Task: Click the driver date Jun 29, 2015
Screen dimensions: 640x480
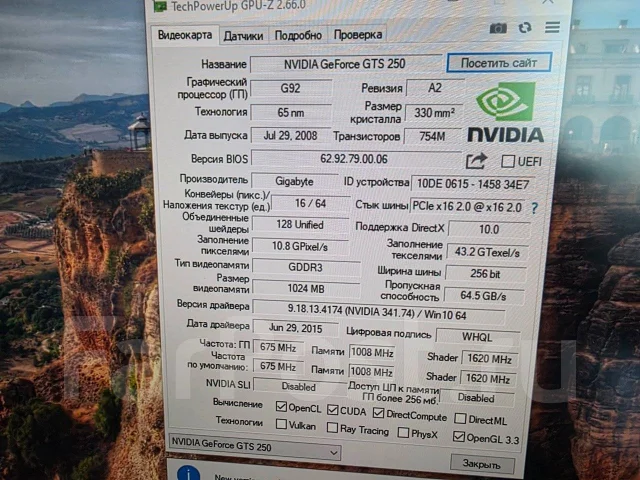Action: pyautogui.click(x=296, y=328)
